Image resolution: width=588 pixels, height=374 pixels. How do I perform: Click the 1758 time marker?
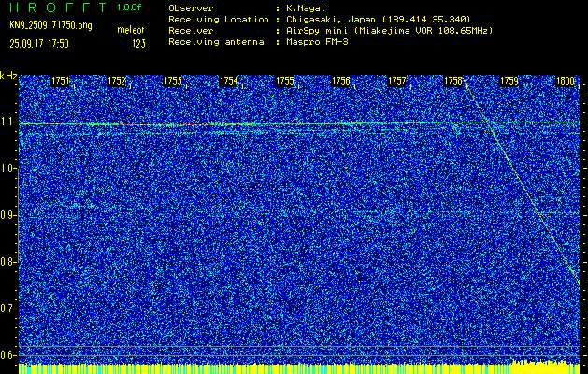tap(453, 81)
